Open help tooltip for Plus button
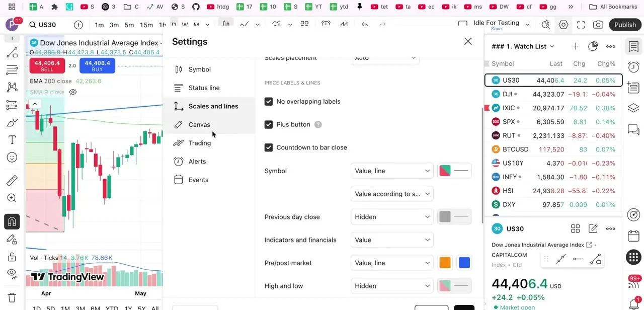Viewport: 644px width, 310px height. [318, 124]
